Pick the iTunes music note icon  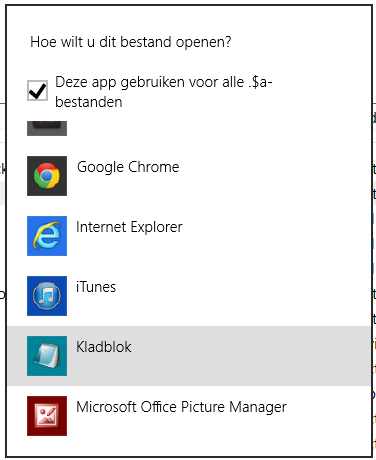click(x=47, y=296)
